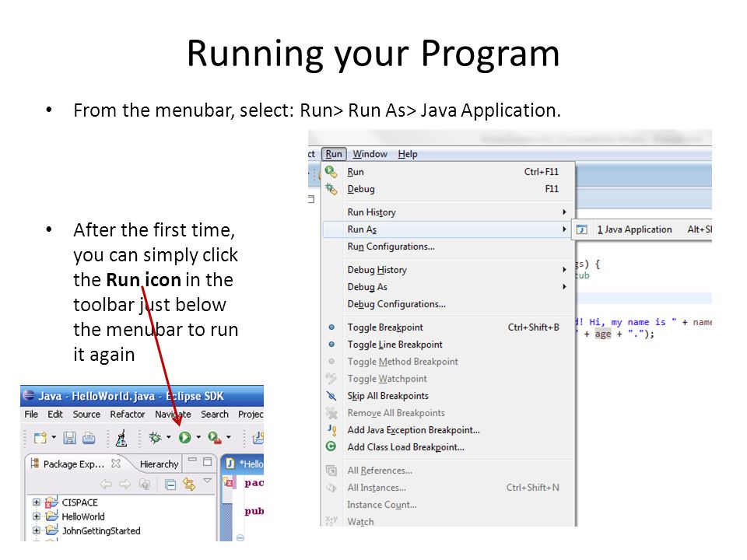Click the Debug entry with F11 shortcut
747x560 pixels.
pos(448,189)
